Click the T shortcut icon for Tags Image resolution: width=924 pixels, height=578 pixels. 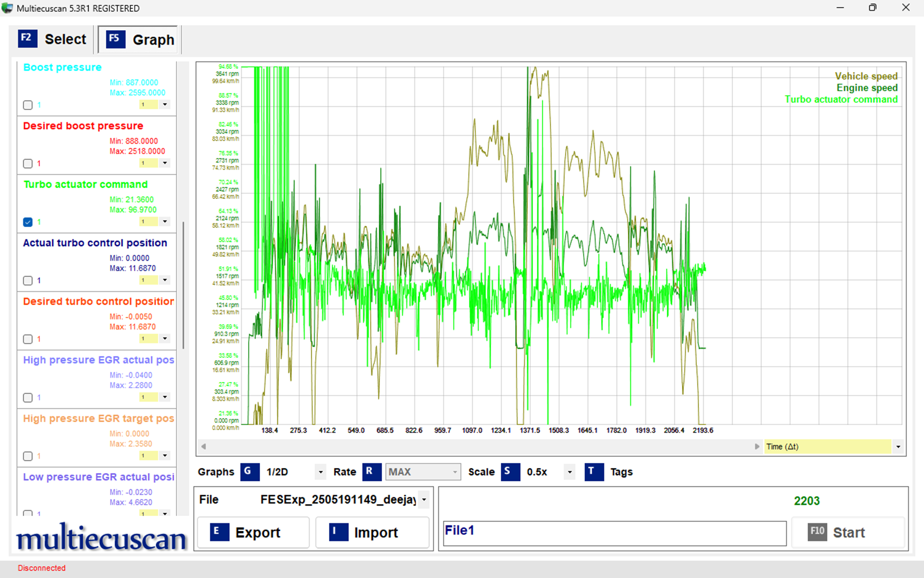coord(594,472)
